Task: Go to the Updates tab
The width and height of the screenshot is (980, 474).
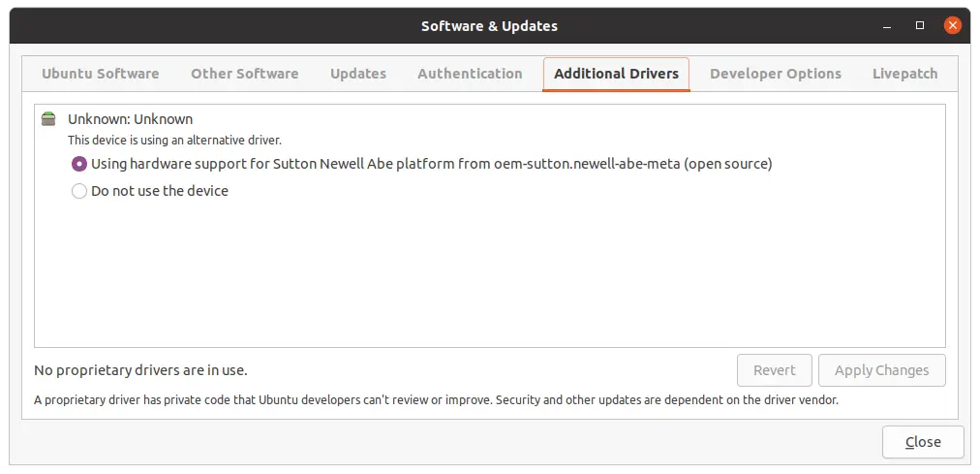Action: 358,74
